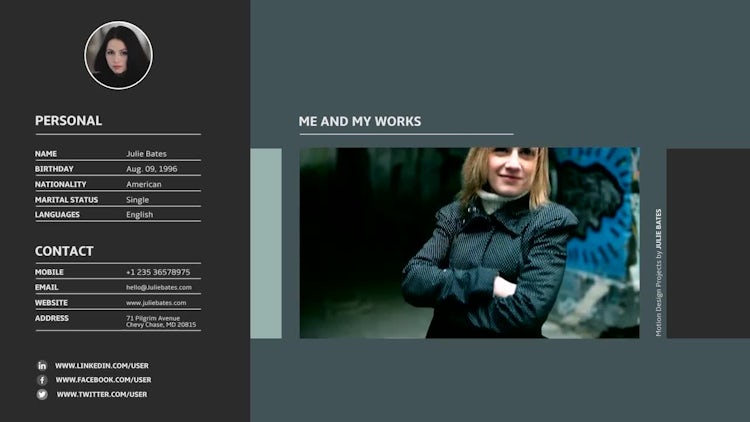Click the large photo of the woman

pos(469,243)
